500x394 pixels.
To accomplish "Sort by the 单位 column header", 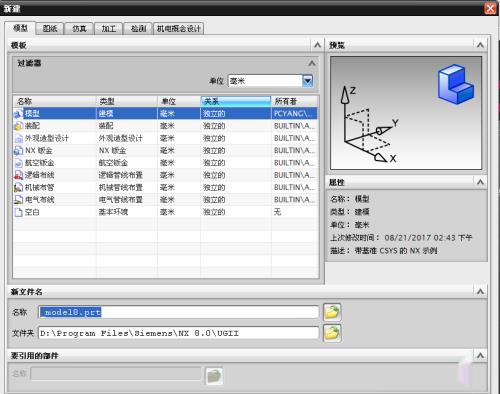I will pyautogui.click(x=179, y=101).
